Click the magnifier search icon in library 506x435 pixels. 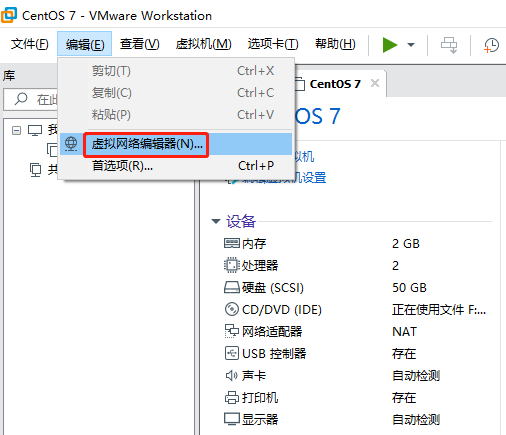21,99
